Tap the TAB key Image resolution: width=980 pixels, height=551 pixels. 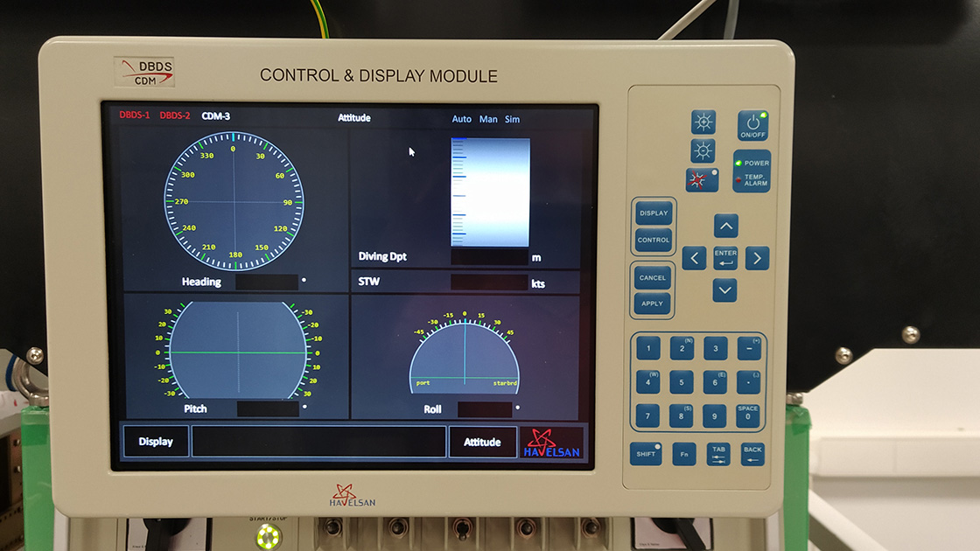click(x=718, y=454)
